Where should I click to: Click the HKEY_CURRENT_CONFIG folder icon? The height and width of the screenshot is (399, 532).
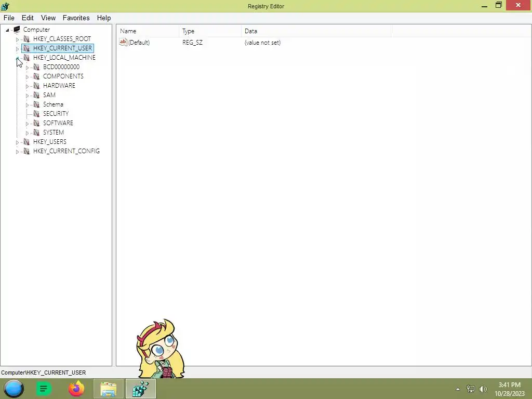tap(26, 151)
